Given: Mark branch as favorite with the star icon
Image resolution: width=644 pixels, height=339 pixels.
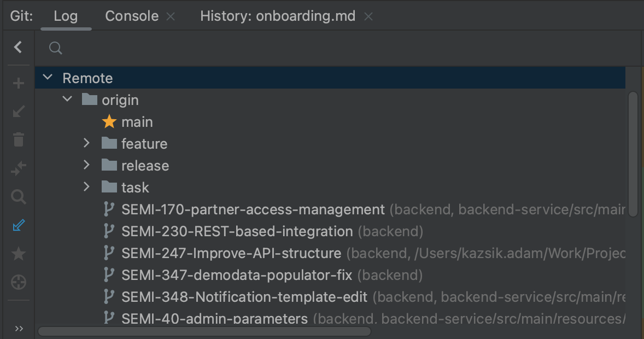Looking at the screenshot, I should point(18,253).
